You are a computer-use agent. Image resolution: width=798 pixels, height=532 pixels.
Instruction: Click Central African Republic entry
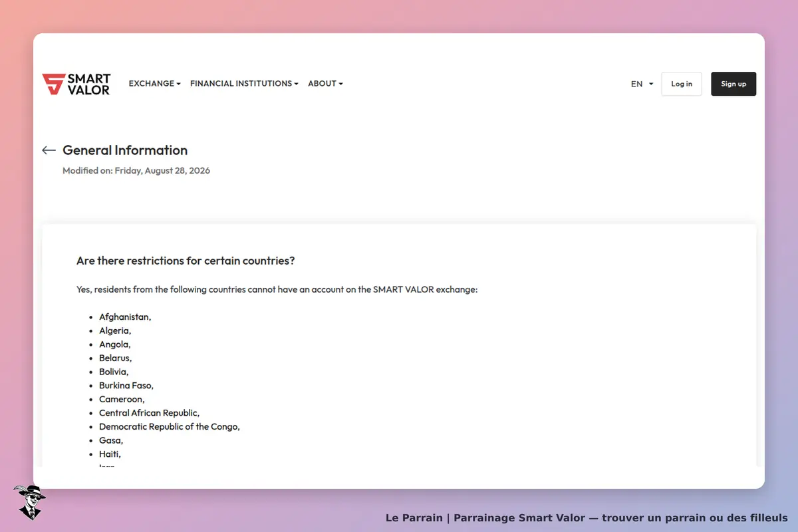point(149,413)
